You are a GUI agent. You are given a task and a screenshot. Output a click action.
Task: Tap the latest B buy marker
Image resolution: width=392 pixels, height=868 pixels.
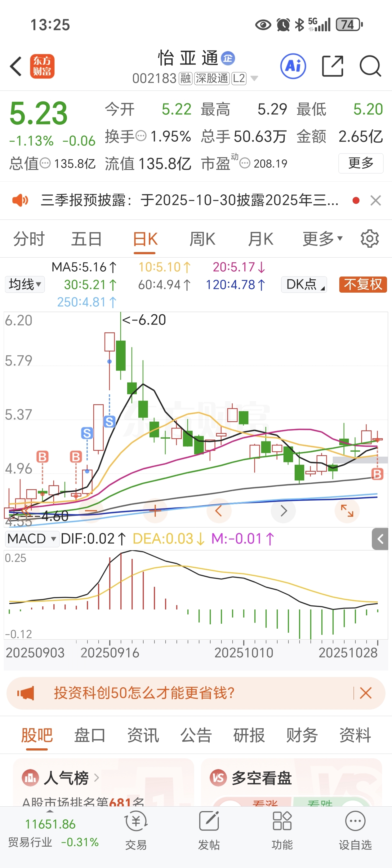(377, 474)
